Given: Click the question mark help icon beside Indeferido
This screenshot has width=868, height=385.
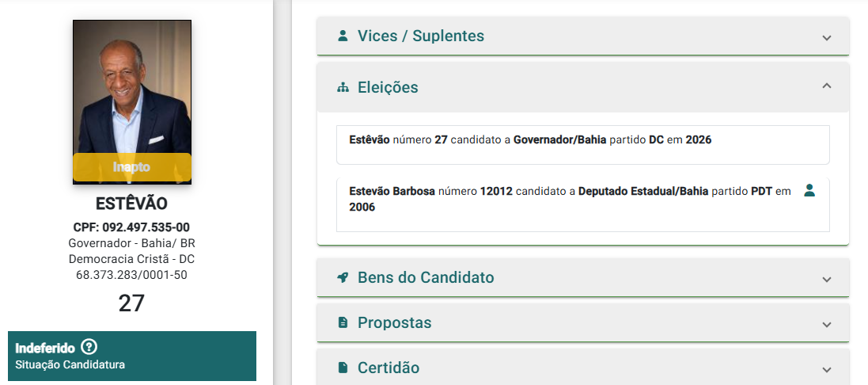Looking at the screenshot, I should coord(89,347).
